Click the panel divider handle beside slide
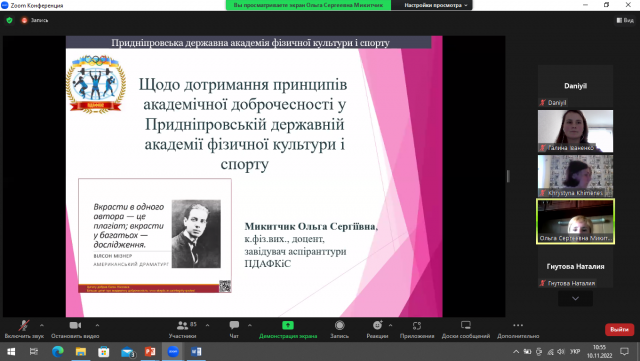The height and width of the screenshot is (361, 640). click(508, 176)
